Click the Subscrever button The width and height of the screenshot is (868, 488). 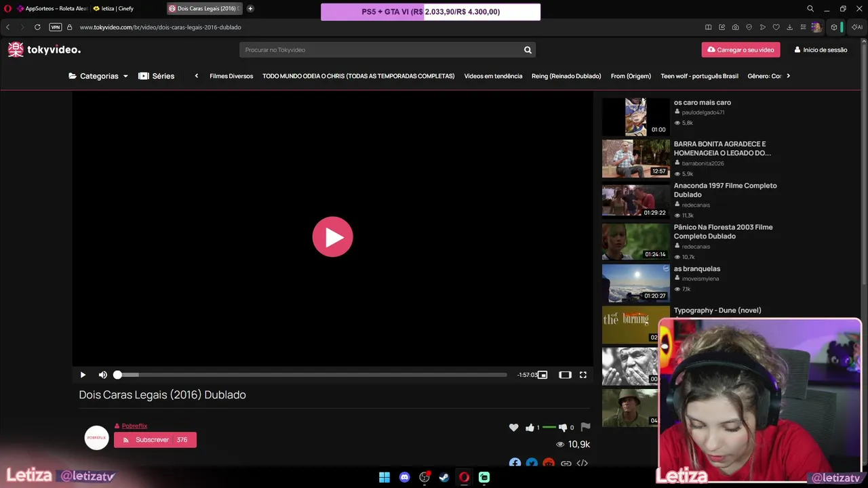tap(155, 440)
